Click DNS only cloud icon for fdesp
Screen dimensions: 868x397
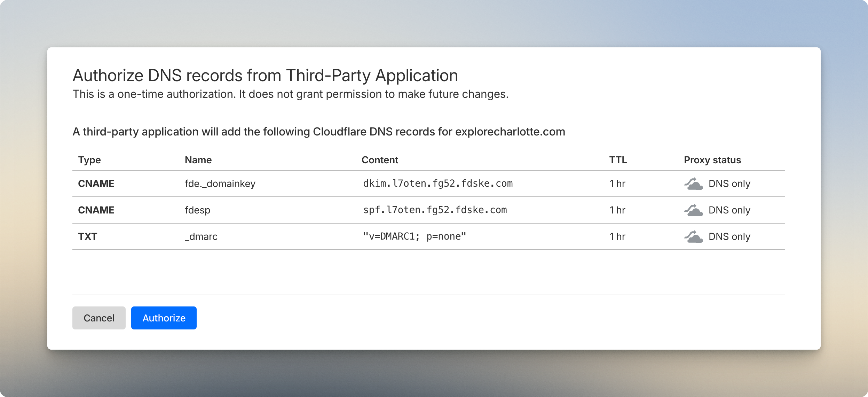tap(693, 210)
